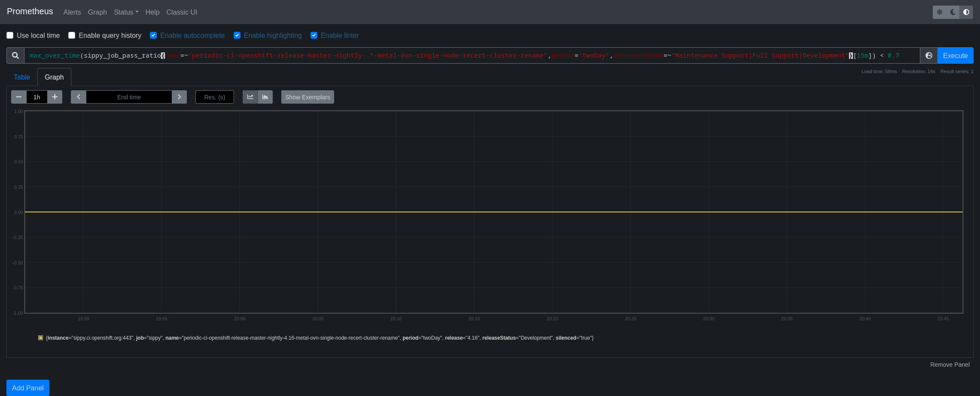
Task: Switch to the unstacked line chart icon
Action: coord(250,97)
